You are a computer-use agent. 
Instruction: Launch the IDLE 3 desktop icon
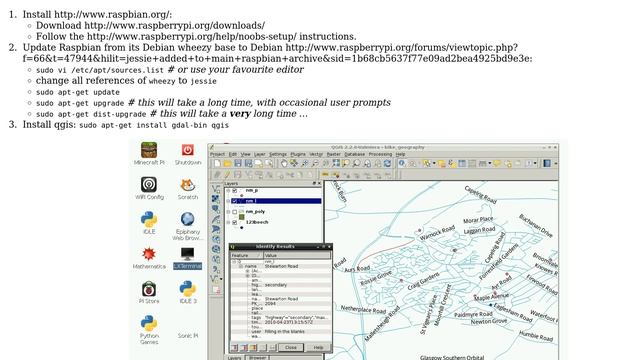[188, 292]
